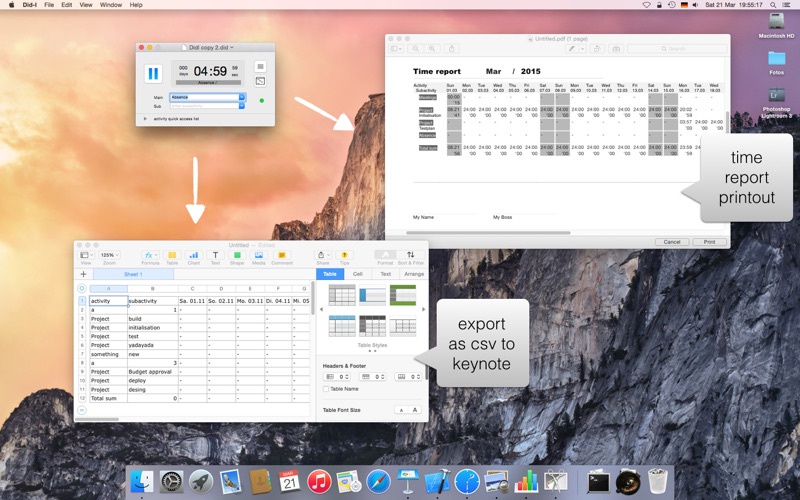
Task: Select the Sheet 1 tab
Action: click(133, 274)
